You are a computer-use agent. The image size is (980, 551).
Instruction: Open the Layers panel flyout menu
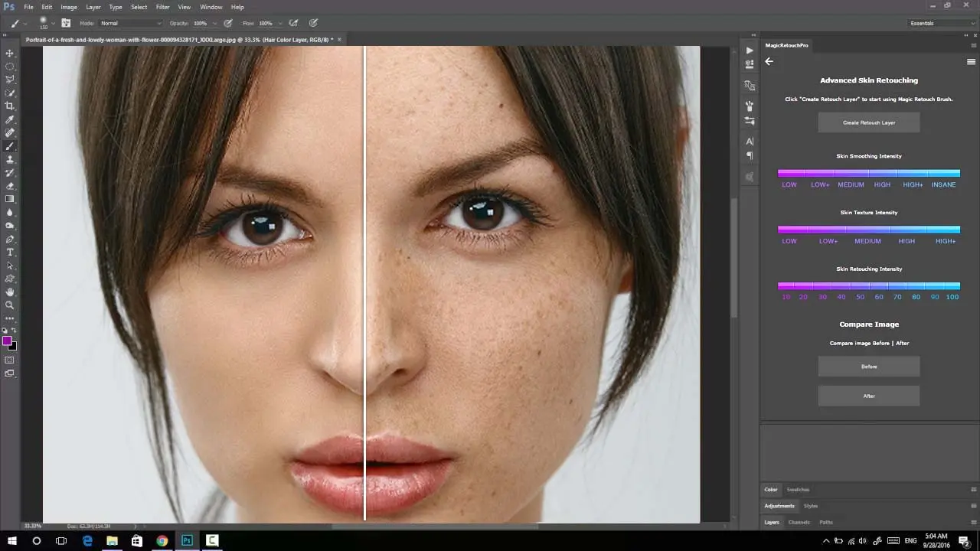974,522
